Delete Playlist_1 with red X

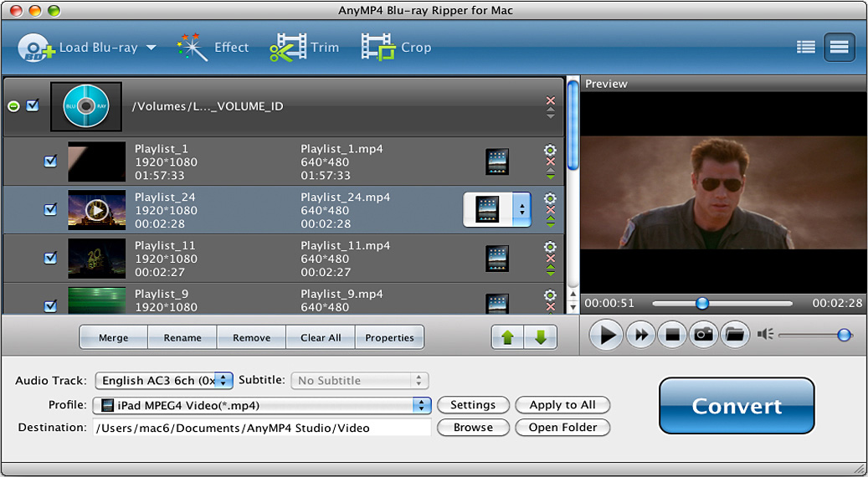(550, 162)
